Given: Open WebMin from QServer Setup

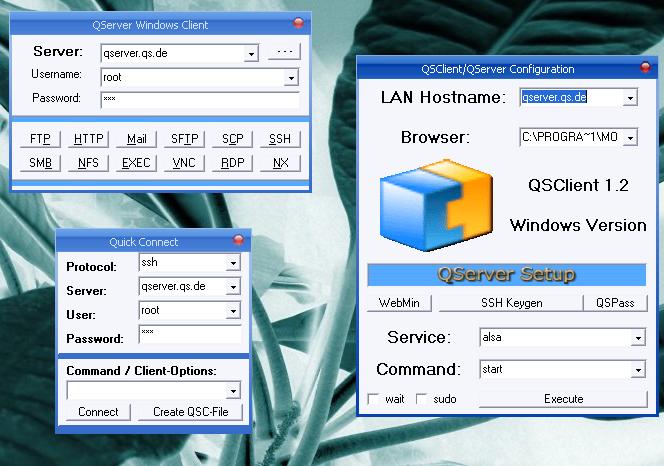Looking at the screenshot, I should click(399, 303).
